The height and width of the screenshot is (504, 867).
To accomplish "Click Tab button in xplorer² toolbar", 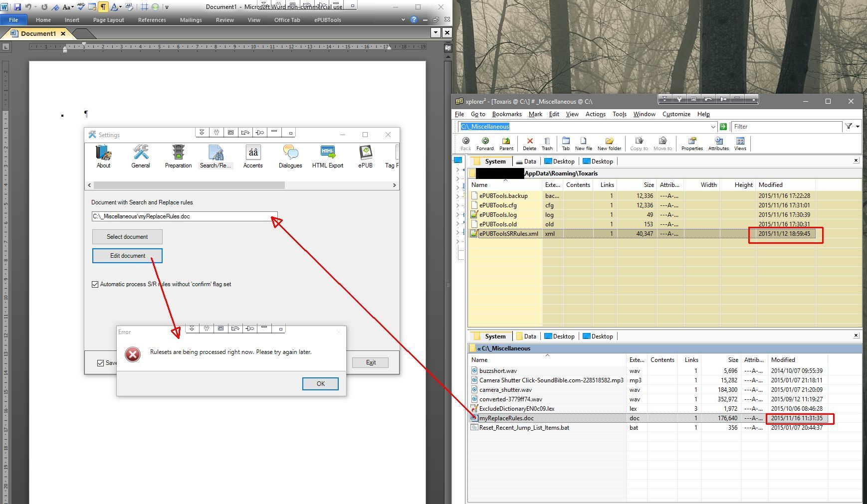I will (566, 144).
